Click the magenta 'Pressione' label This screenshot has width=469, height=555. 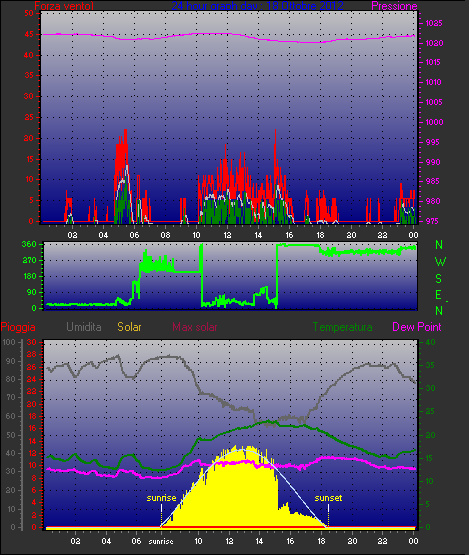pyautogui.click(x=394, y=6)
